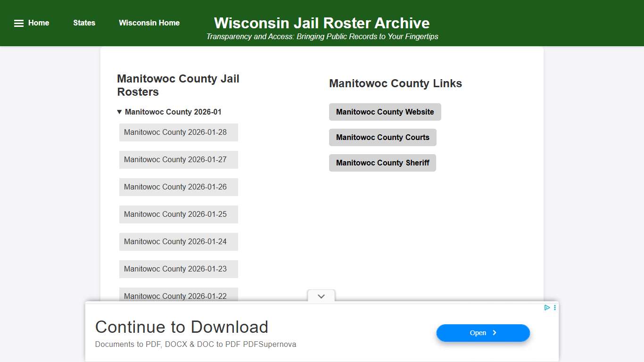
Task: Visit Manitowoc County Courts
Action: 382,137
